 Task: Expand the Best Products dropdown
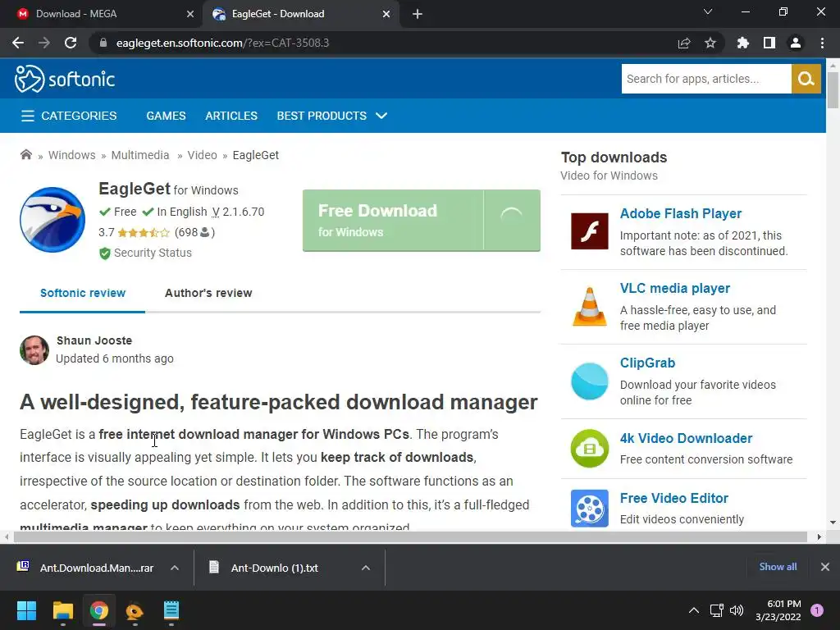point(381,116)
